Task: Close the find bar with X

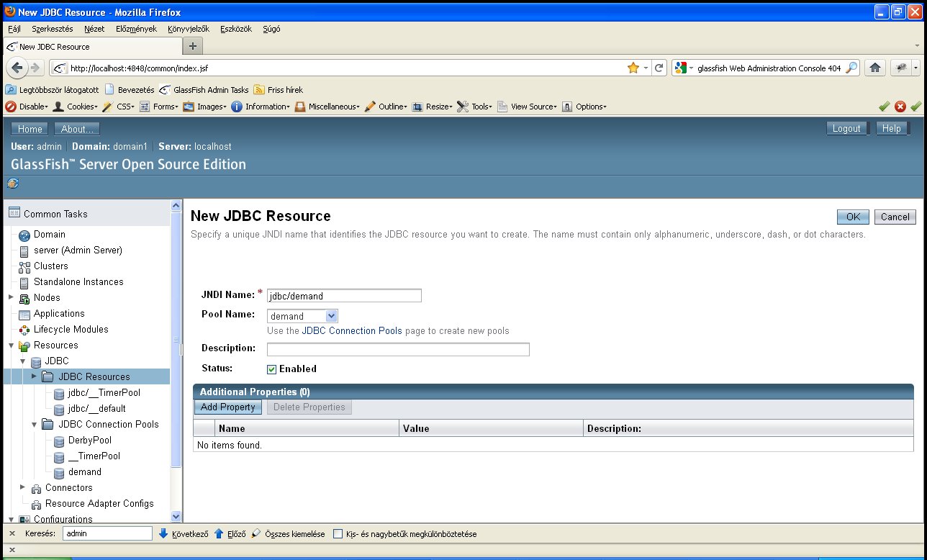Action: tap(12, 534)
